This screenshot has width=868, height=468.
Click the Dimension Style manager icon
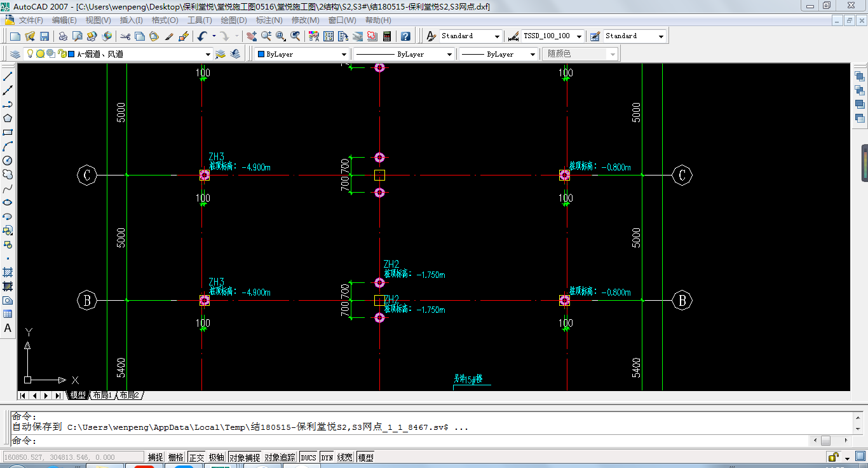pos(513,36)
